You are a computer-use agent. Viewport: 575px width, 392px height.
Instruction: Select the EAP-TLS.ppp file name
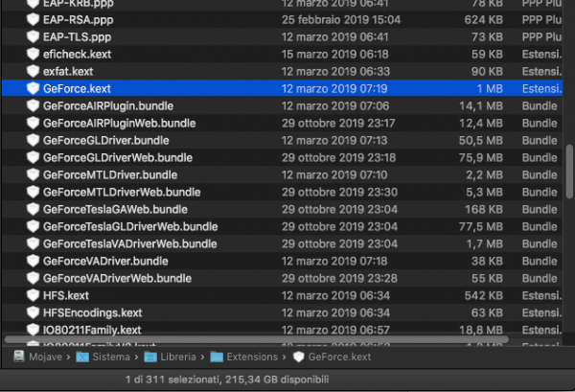[x=77, y=37]
